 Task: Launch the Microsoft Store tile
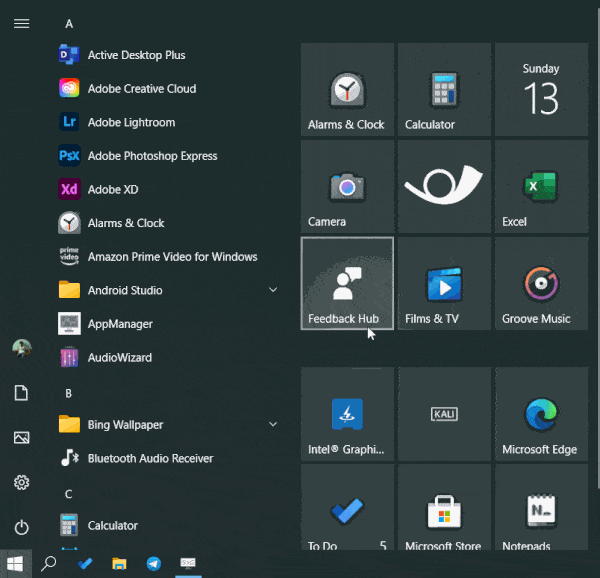point(444,508)
